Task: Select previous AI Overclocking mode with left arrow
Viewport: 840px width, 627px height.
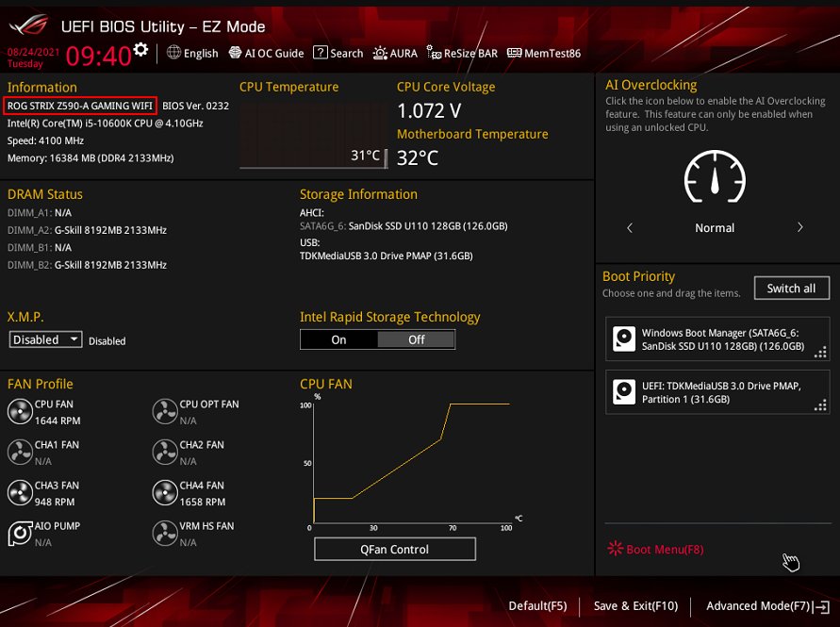Action: click(x=630, y=227)
